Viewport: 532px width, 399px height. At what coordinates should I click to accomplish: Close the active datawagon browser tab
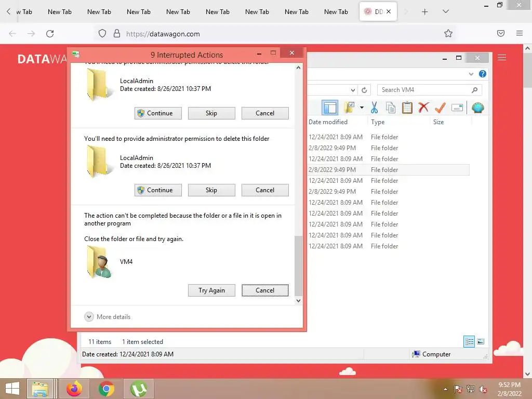tap(389, 11)
